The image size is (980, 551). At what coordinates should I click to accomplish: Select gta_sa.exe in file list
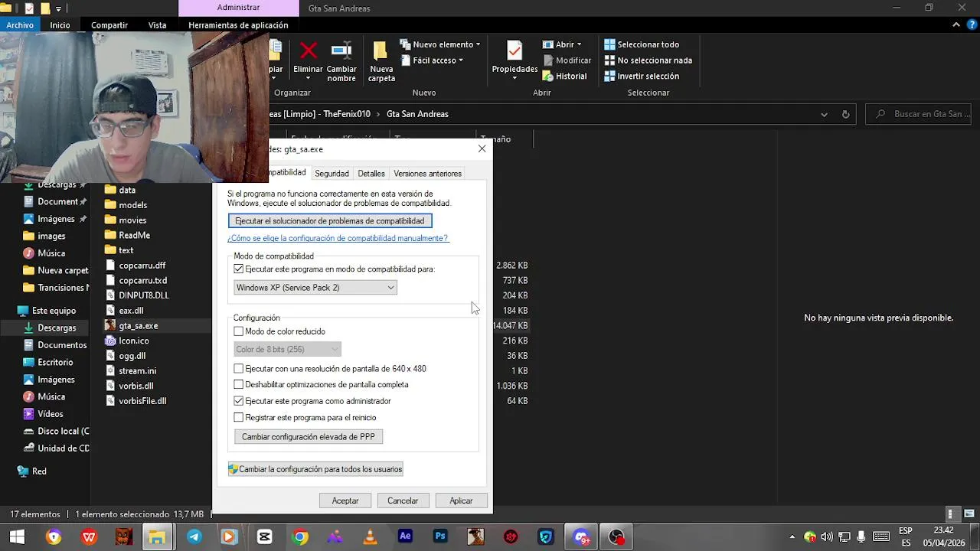(x=139, y=325)
